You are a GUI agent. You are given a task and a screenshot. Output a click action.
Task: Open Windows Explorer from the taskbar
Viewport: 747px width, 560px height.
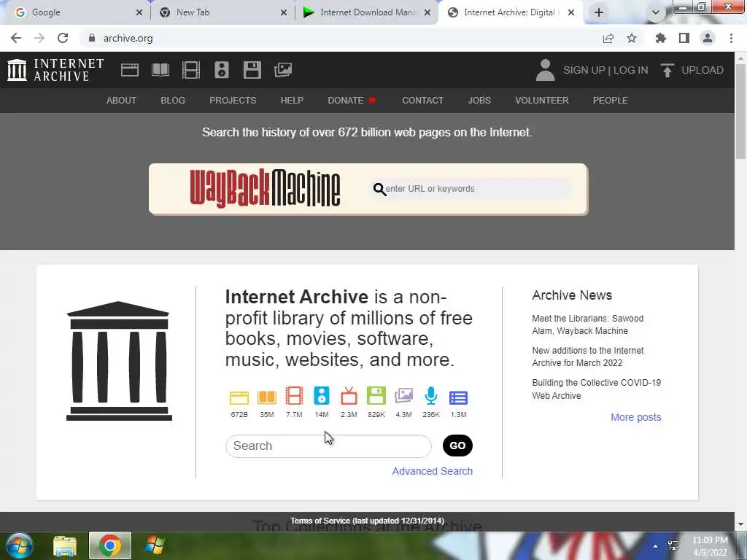[65, 545]
